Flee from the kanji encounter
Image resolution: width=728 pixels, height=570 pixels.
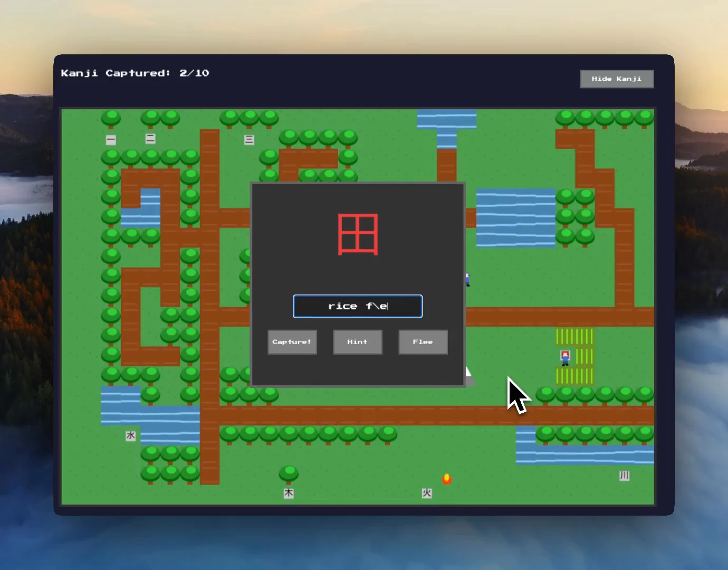point(423,342)
